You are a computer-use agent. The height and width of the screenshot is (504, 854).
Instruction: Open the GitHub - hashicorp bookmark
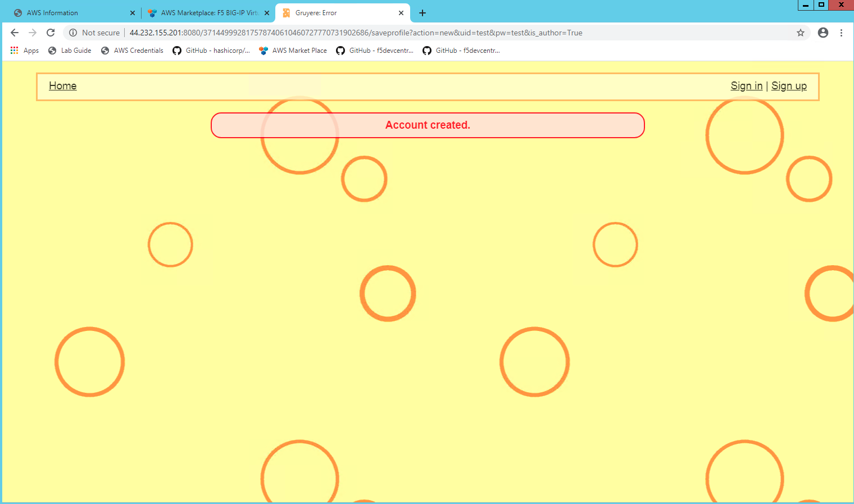click(211, 51)
